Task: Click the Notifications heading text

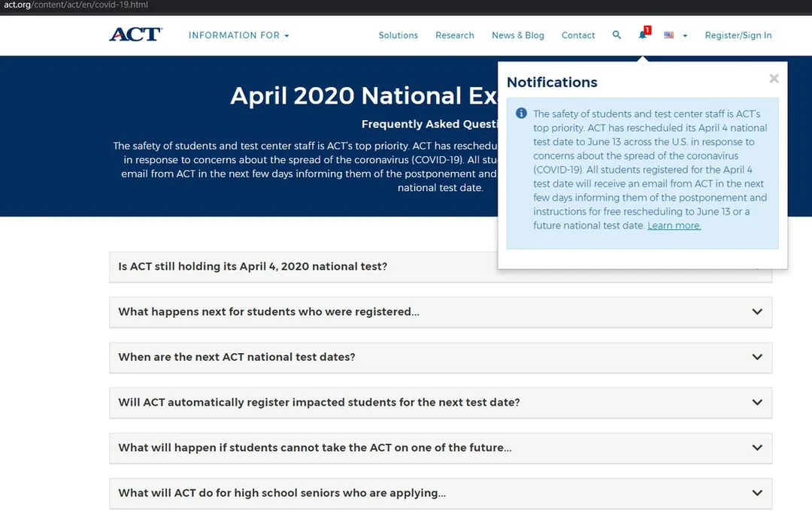Action: click(552, 83)
